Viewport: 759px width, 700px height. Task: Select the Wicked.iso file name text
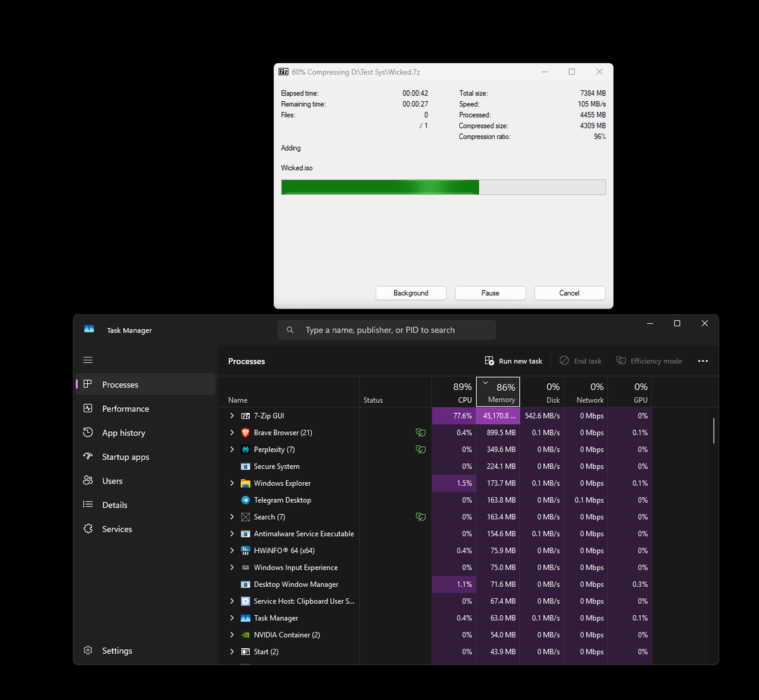pyautogui.click(x=297, y=168)
